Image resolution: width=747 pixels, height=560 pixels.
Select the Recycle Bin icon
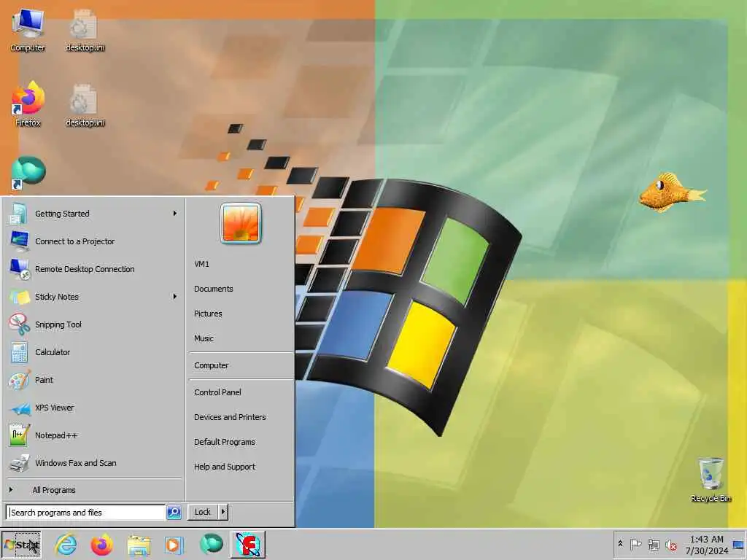711,479
